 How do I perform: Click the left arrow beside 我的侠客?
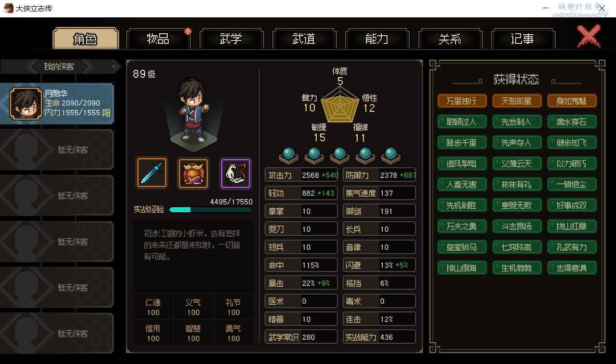click(x=32, y=67)
